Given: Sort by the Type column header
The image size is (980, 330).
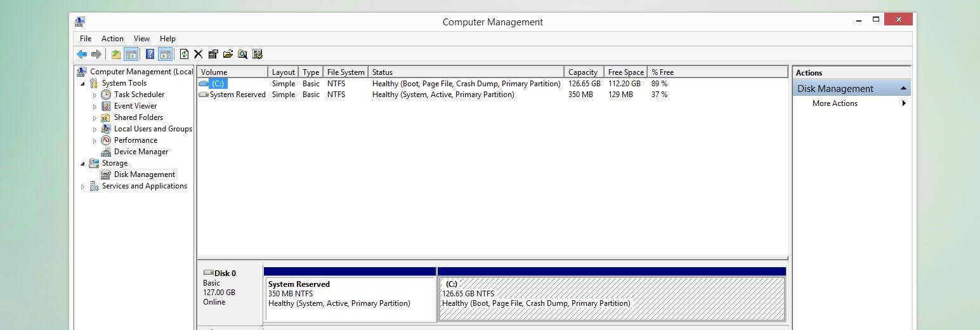Looking at the screenshot, I should click(311, 72).
